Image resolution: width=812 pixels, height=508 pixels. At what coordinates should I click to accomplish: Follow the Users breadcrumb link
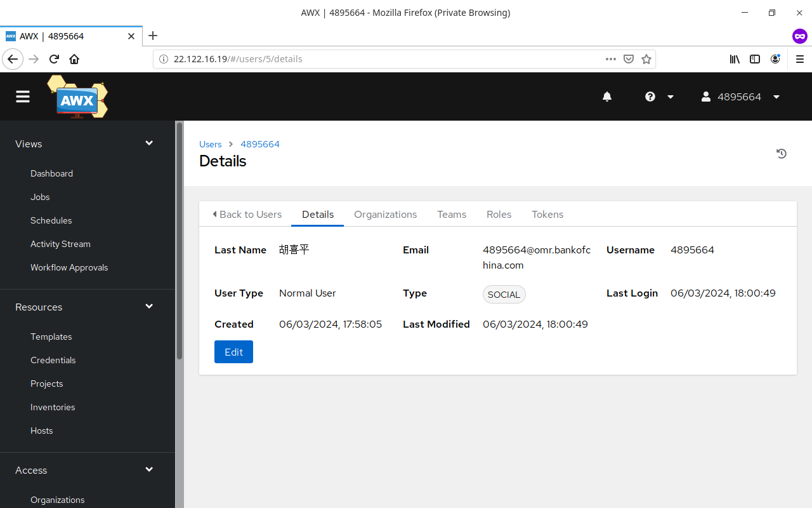point(211,144)
